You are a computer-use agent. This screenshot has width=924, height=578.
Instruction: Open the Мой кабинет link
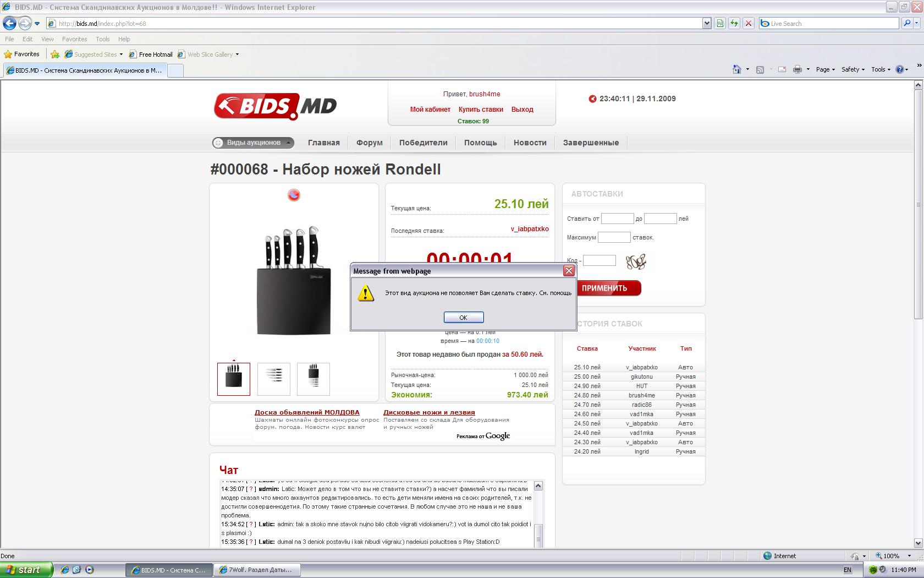pos(430,110)
